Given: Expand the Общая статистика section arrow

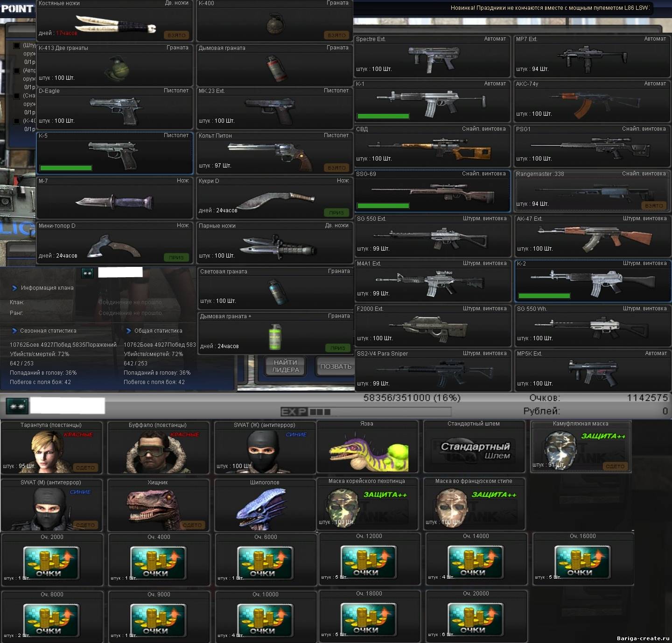Looking at the screenshot, I should pos(129,331).
